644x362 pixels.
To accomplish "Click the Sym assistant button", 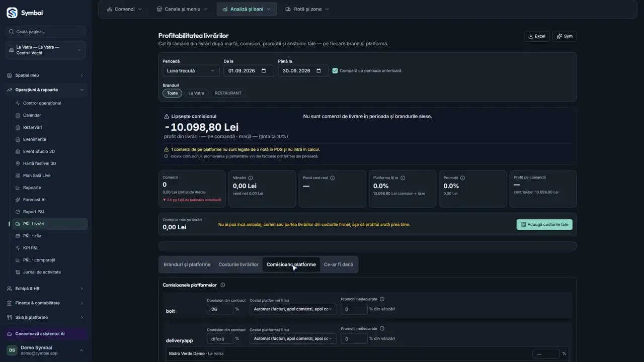I will (565, 36).
